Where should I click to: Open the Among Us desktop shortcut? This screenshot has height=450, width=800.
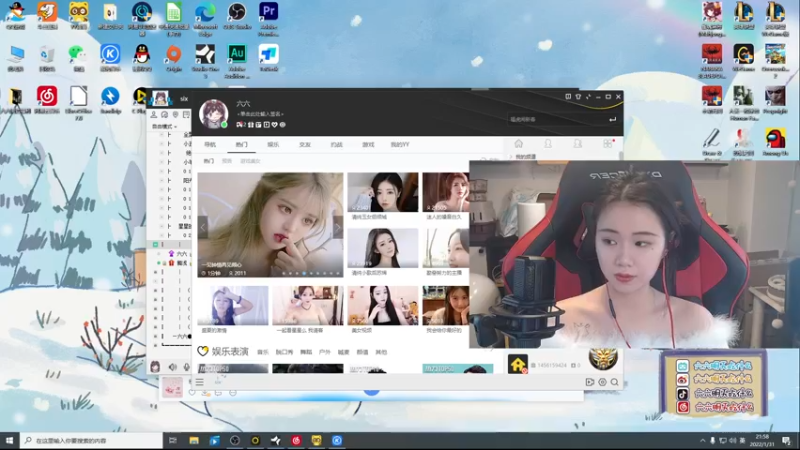775,142
